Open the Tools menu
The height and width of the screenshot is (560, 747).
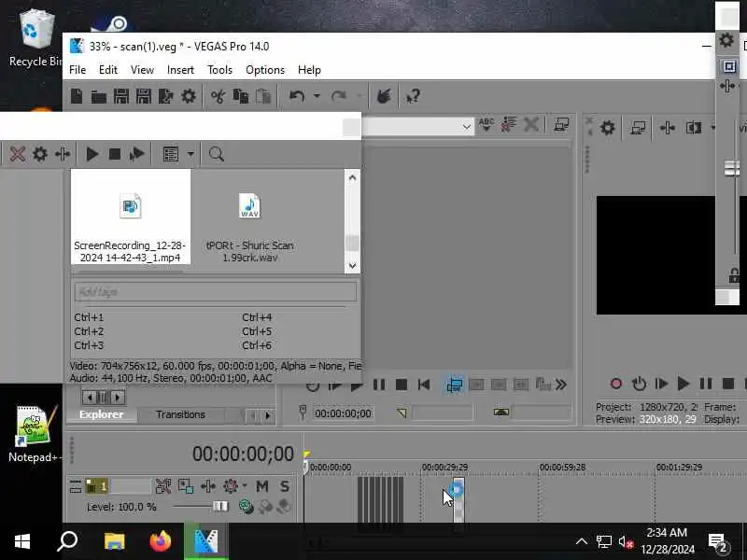[219, 70]
